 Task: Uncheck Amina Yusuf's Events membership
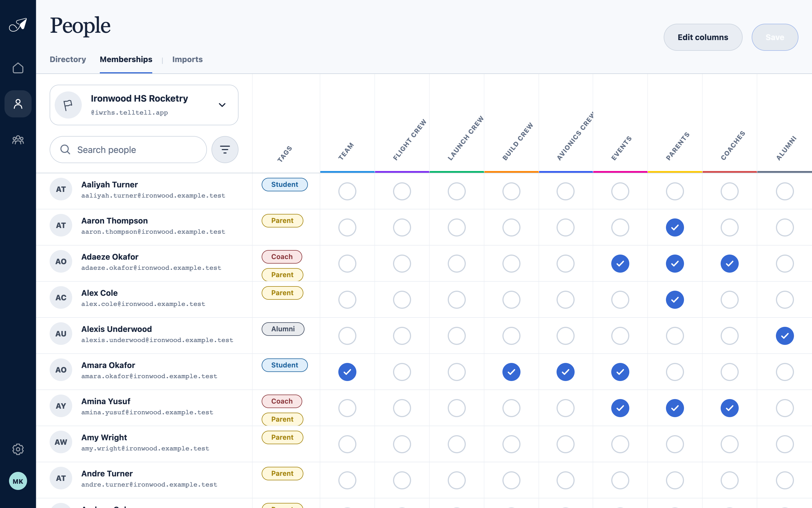click(620, 408)
